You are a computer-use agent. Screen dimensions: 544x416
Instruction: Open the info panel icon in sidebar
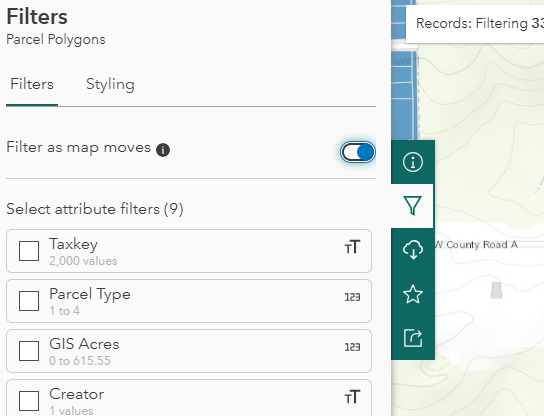(413, 162)
